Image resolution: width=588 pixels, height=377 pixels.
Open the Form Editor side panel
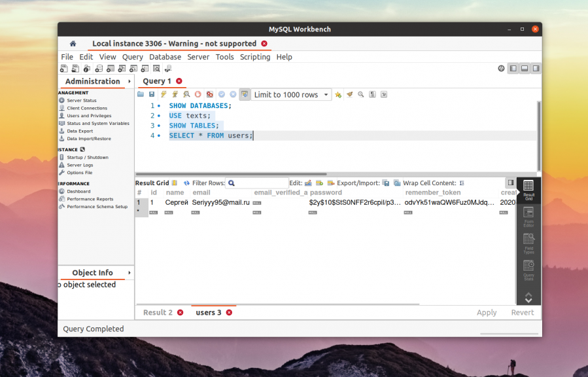[x=528, y=215]
